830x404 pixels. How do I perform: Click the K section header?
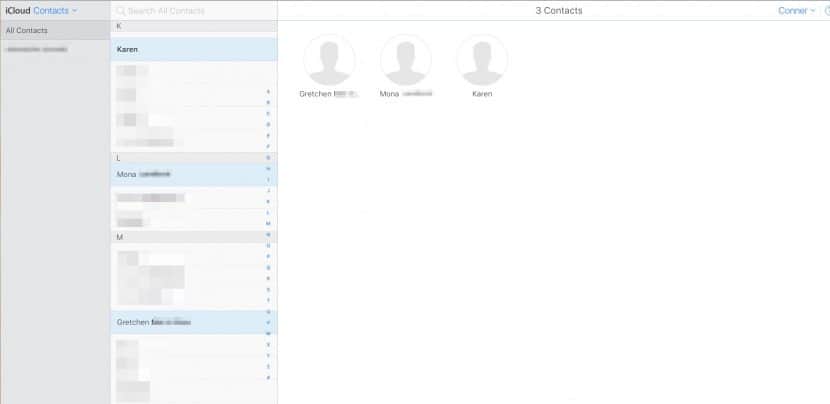[190, 24]
